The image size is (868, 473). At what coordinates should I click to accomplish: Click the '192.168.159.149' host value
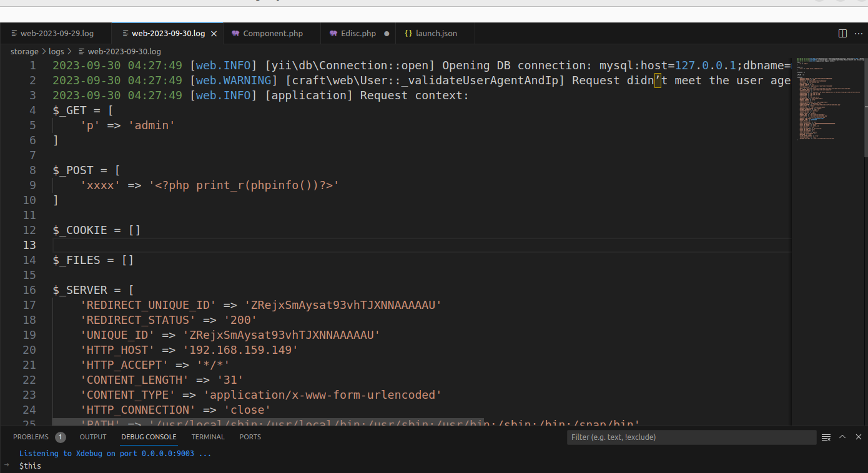pos(240,350)
